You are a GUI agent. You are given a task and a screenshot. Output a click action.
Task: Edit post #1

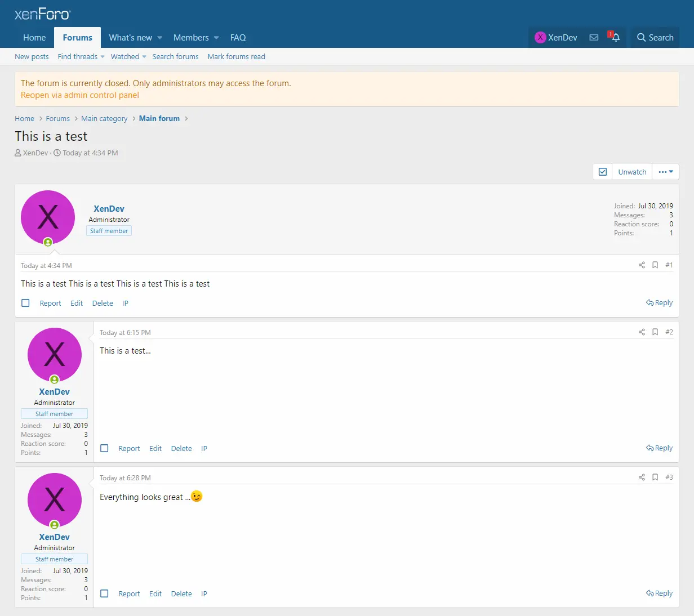click(x=77, y=303)
